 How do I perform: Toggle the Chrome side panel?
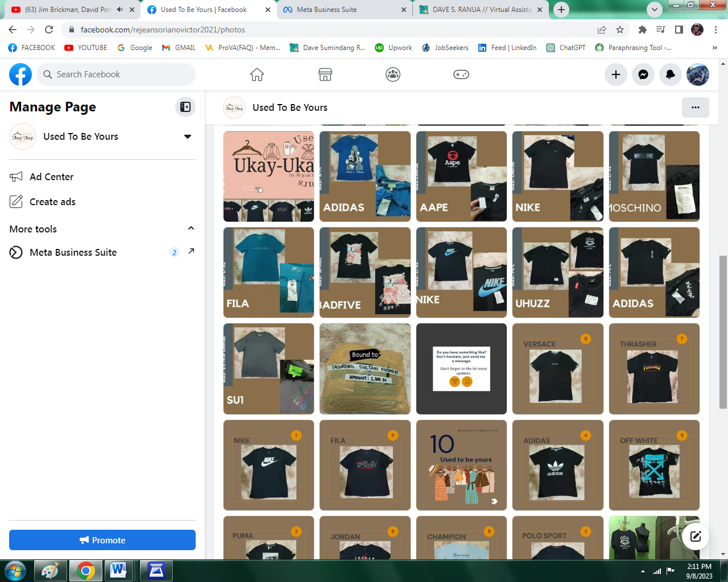679,30
